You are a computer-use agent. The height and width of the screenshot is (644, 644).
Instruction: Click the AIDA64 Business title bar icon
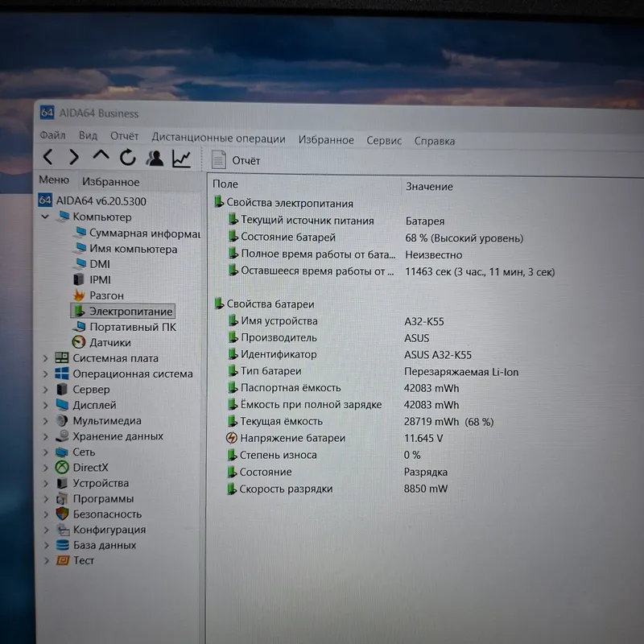coord(47,112)
